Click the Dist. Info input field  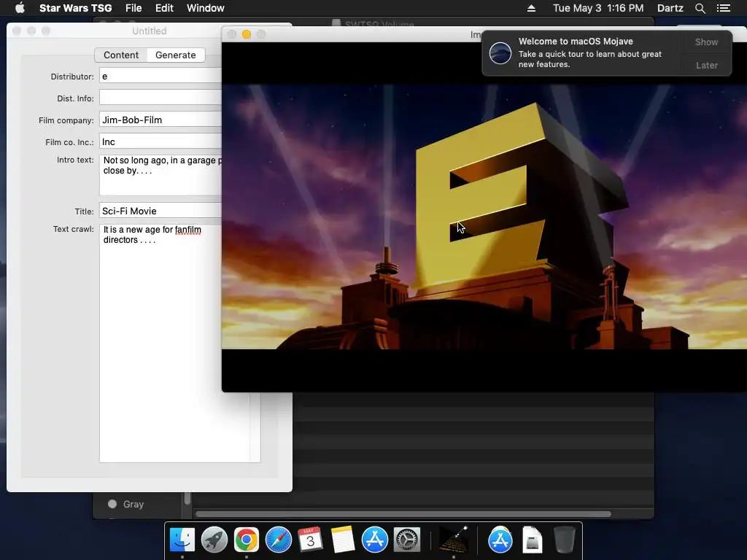click(160, 98)
